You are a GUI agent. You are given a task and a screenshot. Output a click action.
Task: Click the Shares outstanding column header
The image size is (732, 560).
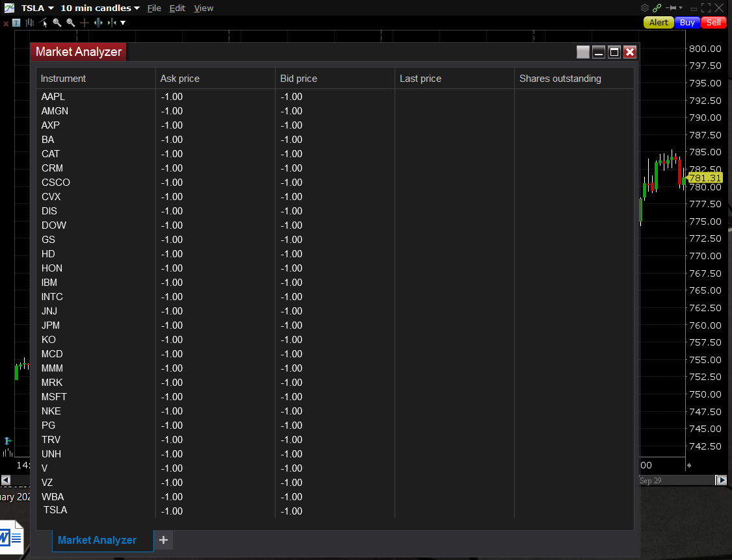click(x=574, y=79)
